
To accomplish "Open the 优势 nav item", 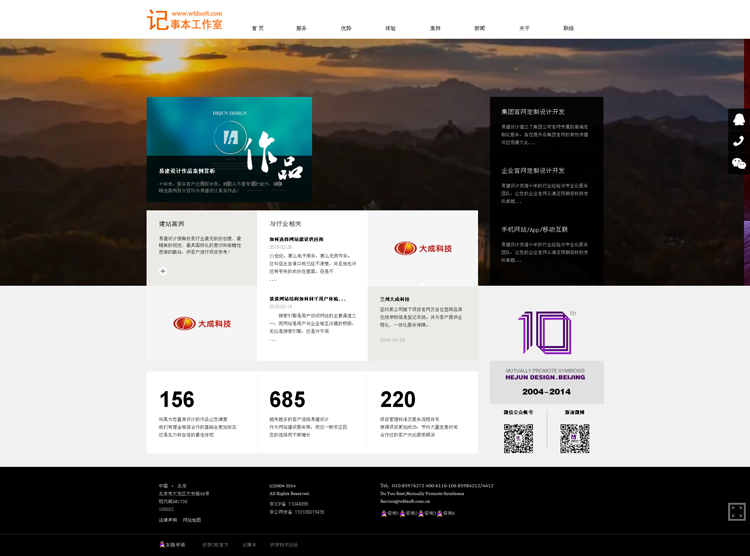I will [346, 28].
